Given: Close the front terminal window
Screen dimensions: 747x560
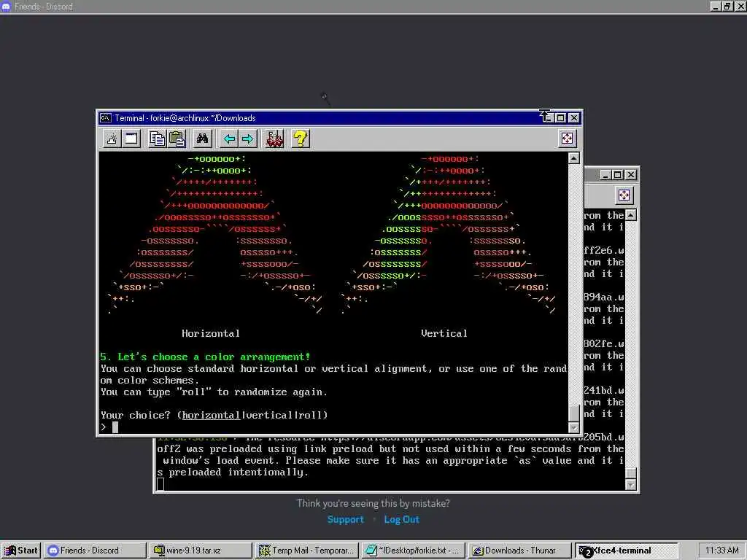Looking at the screenshot, I should pos(574,117).
